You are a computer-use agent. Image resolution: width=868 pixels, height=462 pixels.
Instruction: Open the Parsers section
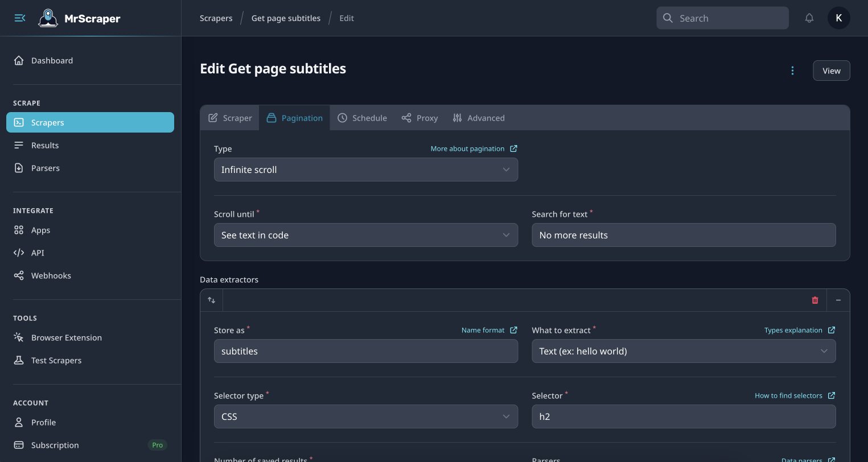[45, 168]
